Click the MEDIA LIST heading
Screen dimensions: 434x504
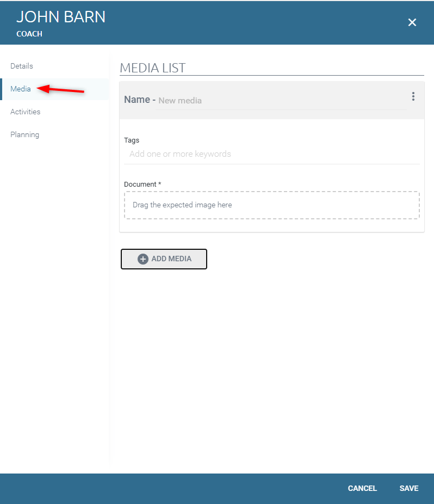[x=153, y=68]
